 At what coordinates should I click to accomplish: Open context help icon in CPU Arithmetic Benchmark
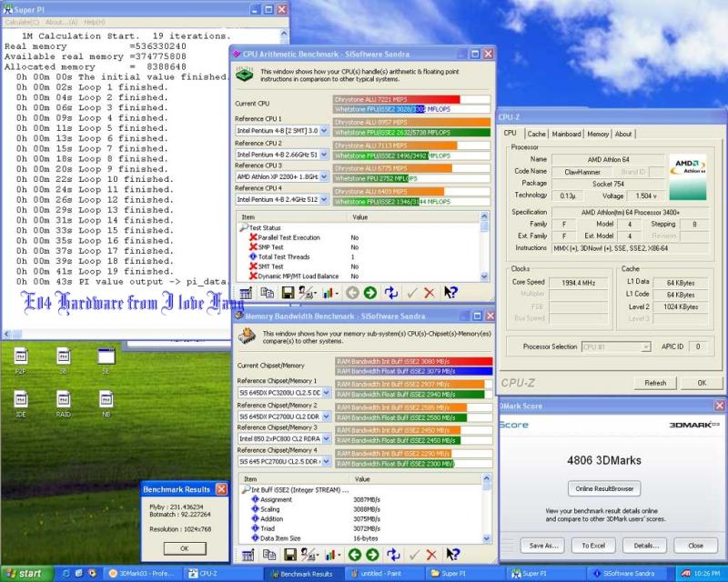[450, 293]
